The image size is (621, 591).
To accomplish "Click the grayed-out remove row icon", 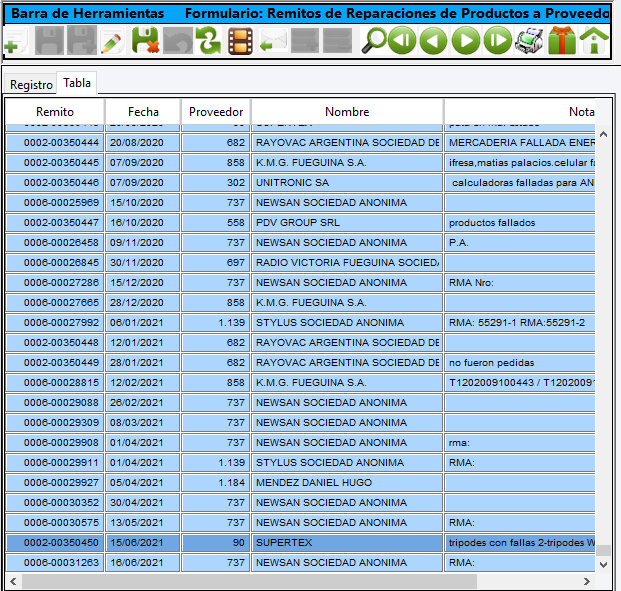I will (x=337, y=40).
